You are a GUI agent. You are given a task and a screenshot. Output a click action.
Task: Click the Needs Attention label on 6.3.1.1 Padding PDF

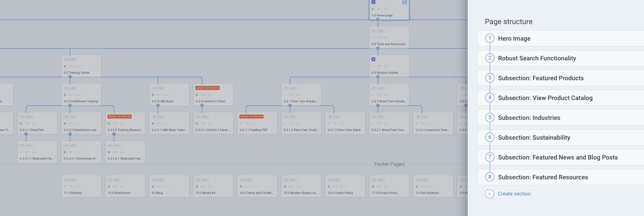pos(252,116)
